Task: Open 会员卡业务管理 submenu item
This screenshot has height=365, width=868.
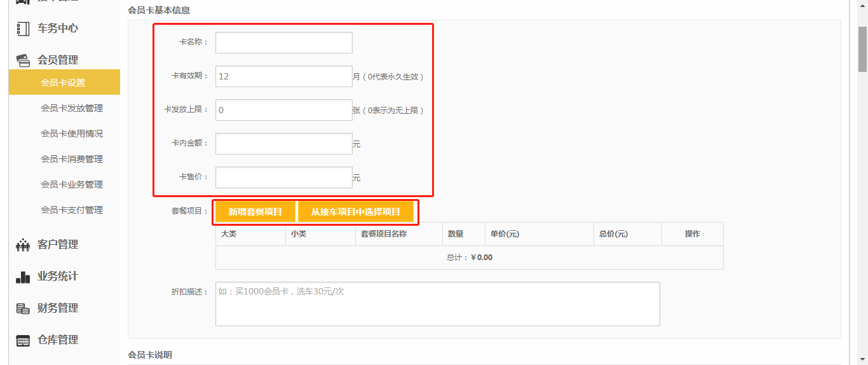Action: point(72,184)
